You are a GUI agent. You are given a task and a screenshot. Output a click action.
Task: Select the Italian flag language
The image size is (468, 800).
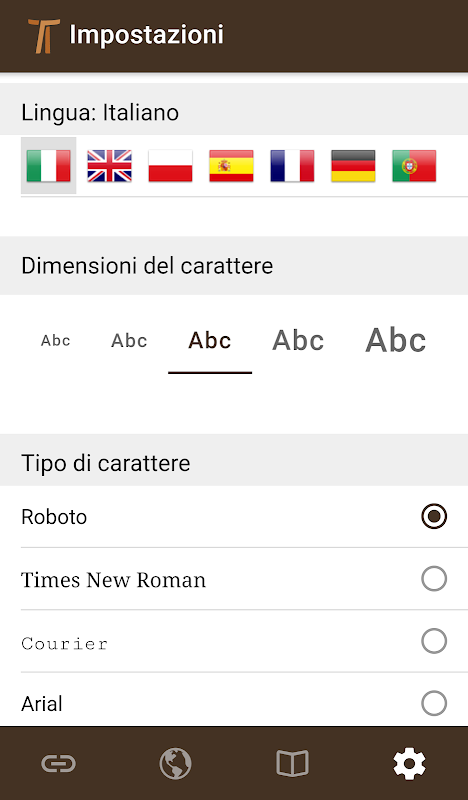(x=48, y=166)
